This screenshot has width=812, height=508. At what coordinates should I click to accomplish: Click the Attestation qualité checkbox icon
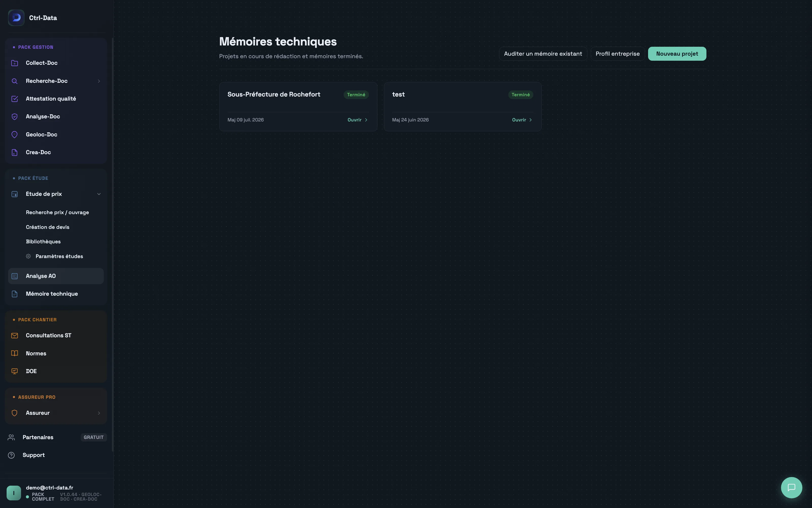(x=14, y=99)
